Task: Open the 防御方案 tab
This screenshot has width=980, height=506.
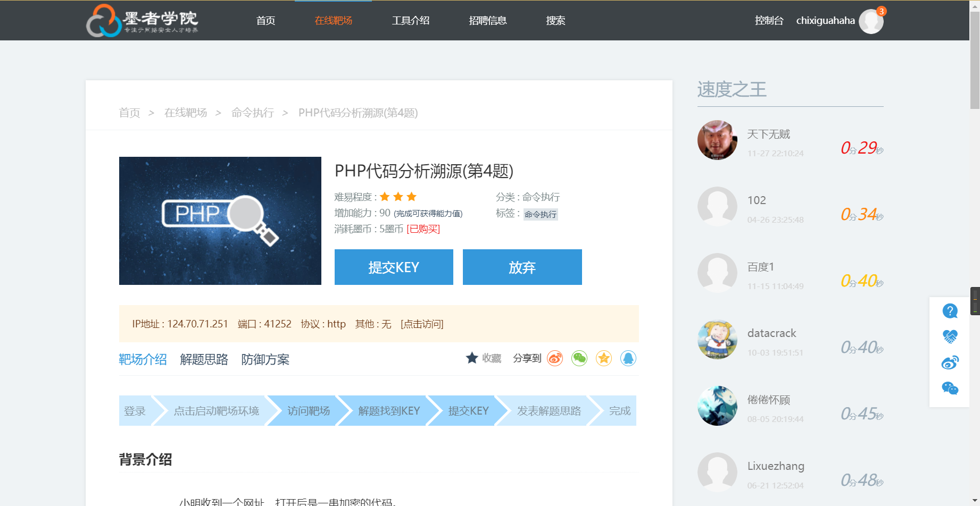Action: tap(265, 359)
